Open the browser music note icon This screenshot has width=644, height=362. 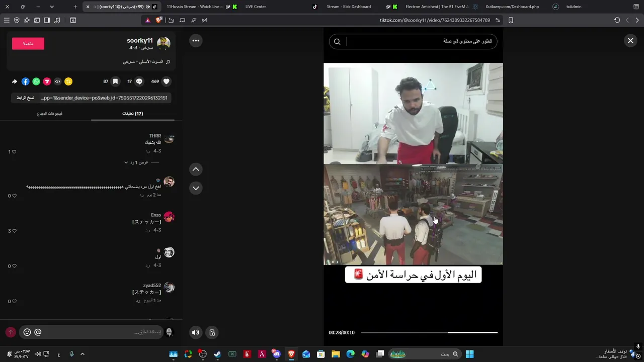coord(57,20)
